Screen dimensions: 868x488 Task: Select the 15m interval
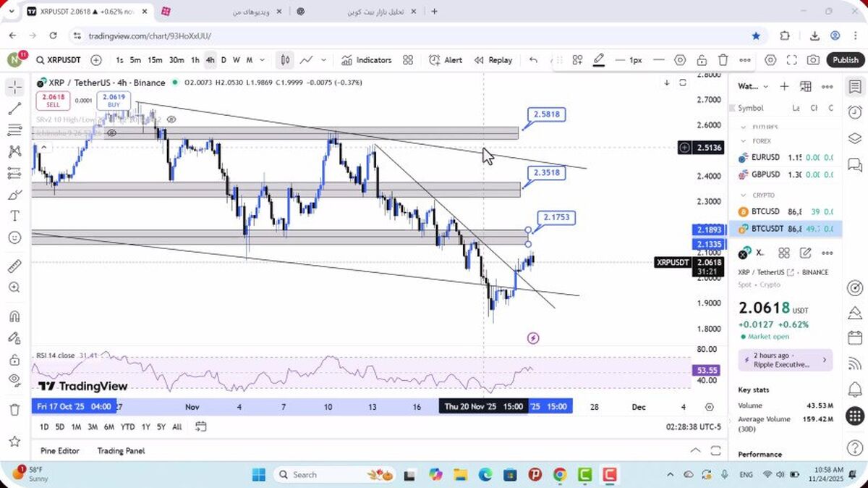[155, 60]
